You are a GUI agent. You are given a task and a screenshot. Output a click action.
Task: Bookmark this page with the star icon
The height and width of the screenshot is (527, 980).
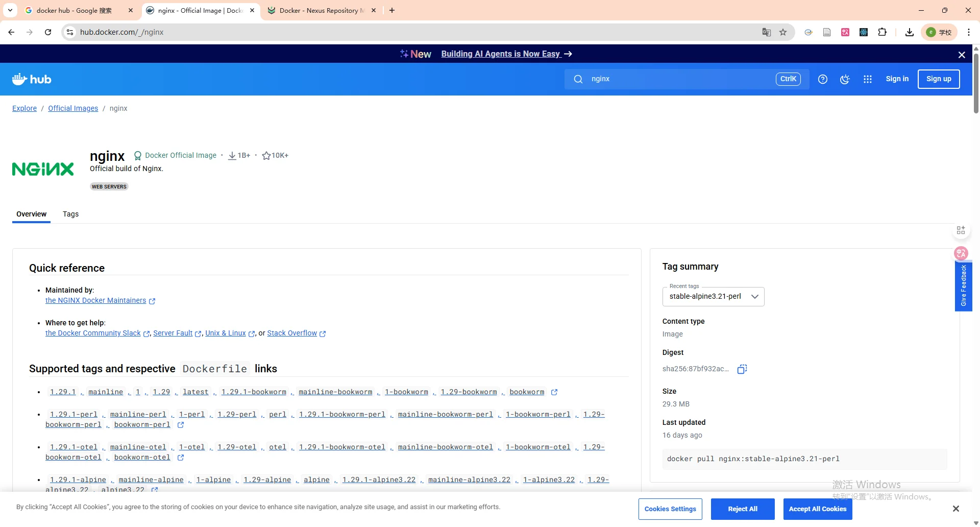pos(783,32)
